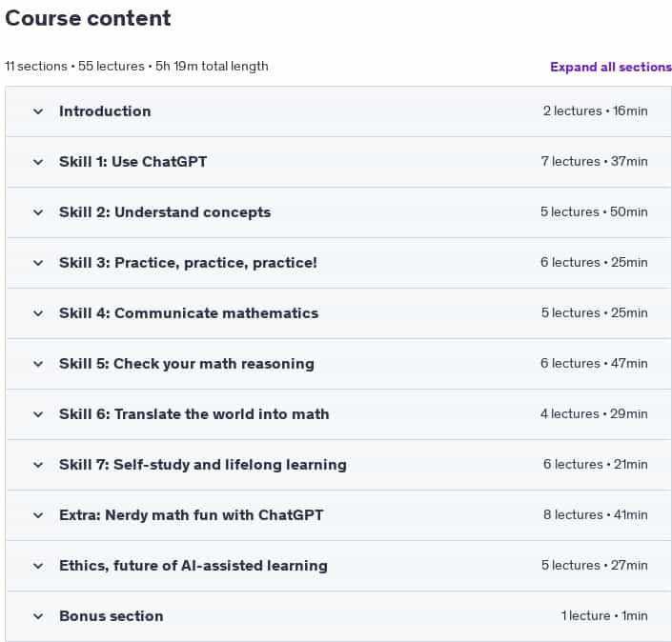Select 'Skill 3: Practice, practice, practice!' title

tap(188, 263)
